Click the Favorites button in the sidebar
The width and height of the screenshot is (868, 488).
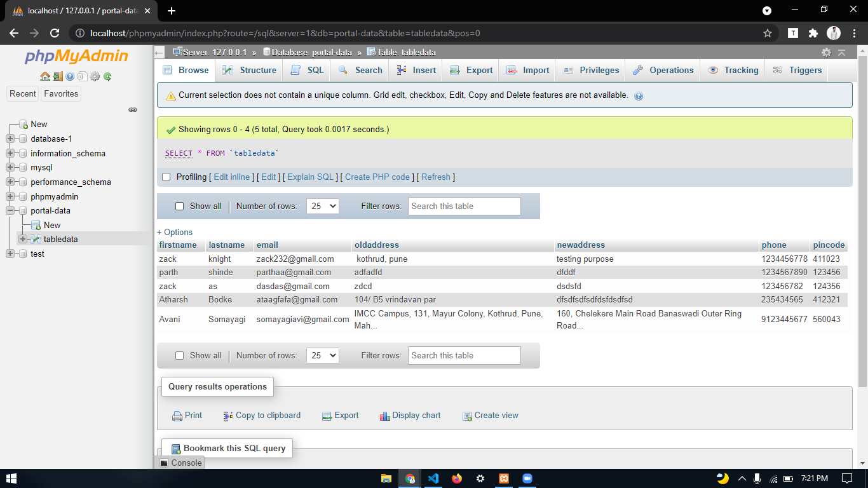pos(61,94)
